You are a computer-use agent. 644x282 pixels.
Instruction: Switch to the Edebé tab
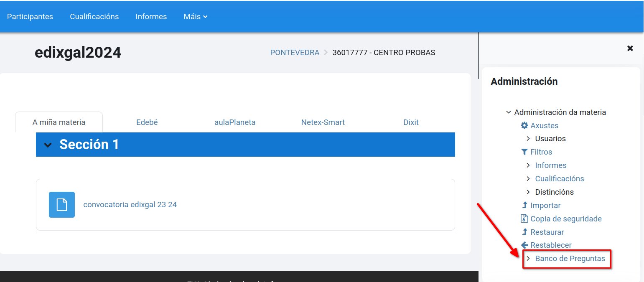(x=147, y=122)
